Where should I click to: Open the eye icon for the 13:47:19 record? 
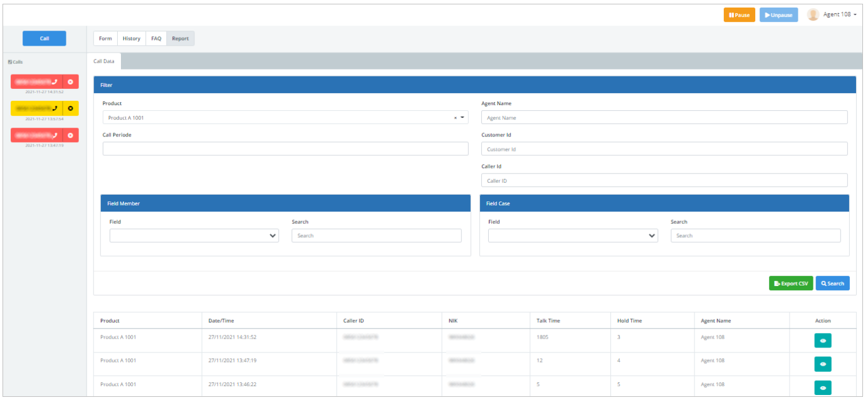pyautogui.click(x=823, y=364)
